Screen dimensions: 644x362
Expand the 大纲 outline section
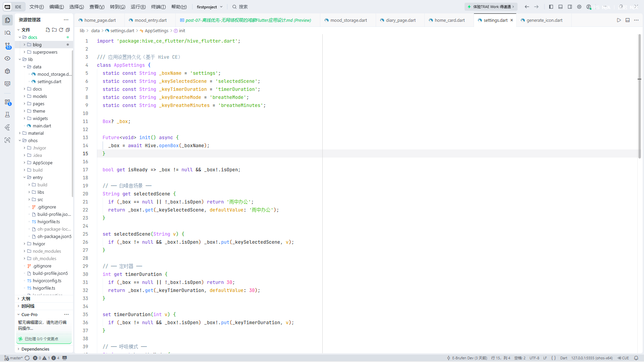25,299
